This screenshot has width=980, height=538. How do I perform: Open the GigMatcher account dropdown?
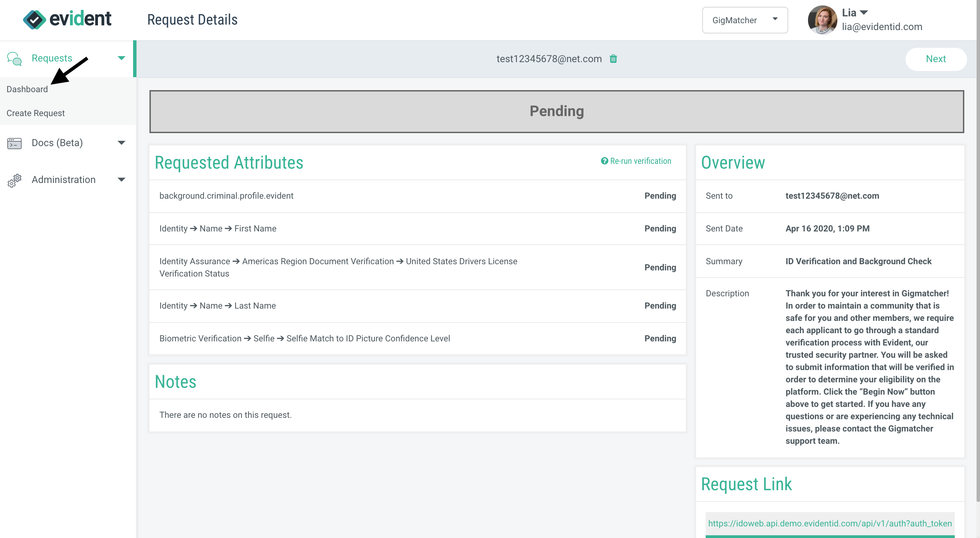[x=745, y=20]
